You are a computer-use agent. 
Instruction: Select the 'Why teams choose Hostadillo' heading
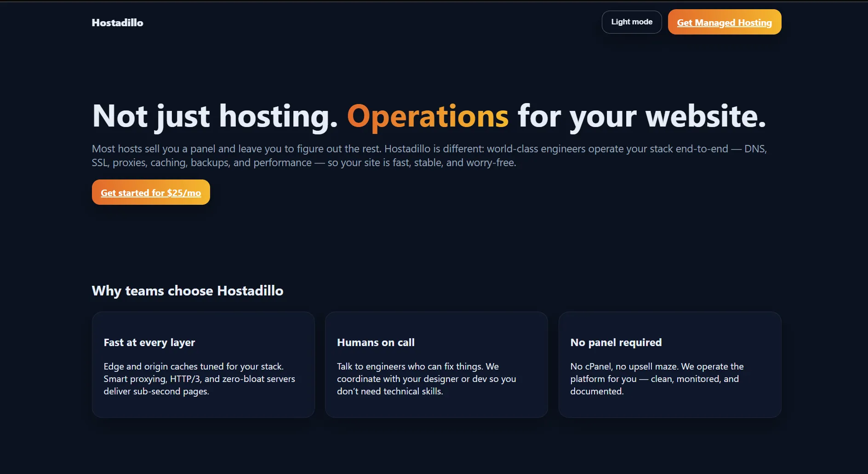(188, 291)
